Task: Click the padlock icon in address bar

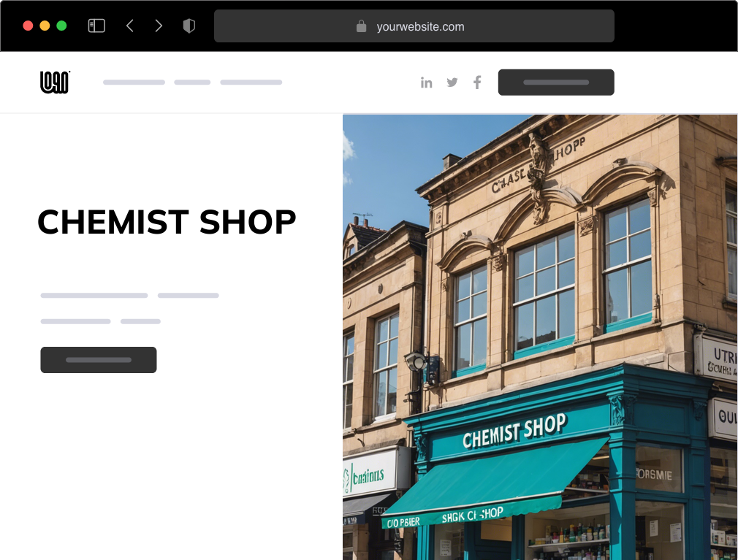Action: click(361, 26)
